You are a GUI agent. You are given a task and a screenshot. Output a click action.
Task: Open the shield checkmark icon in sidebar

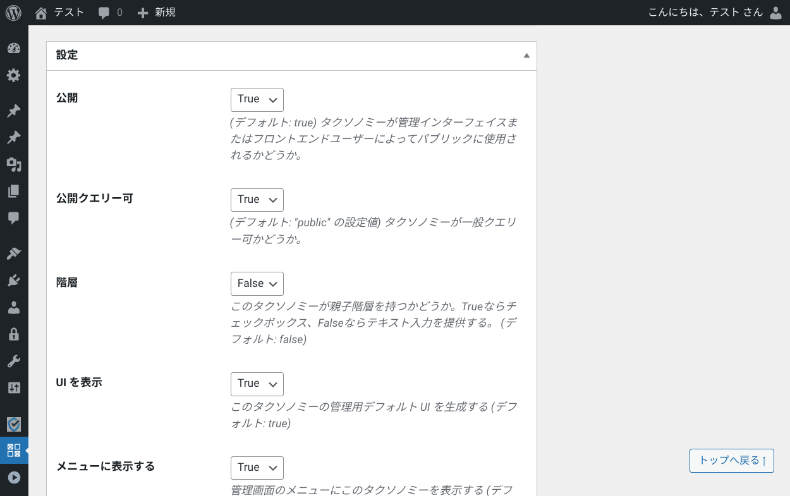[14, 424]
